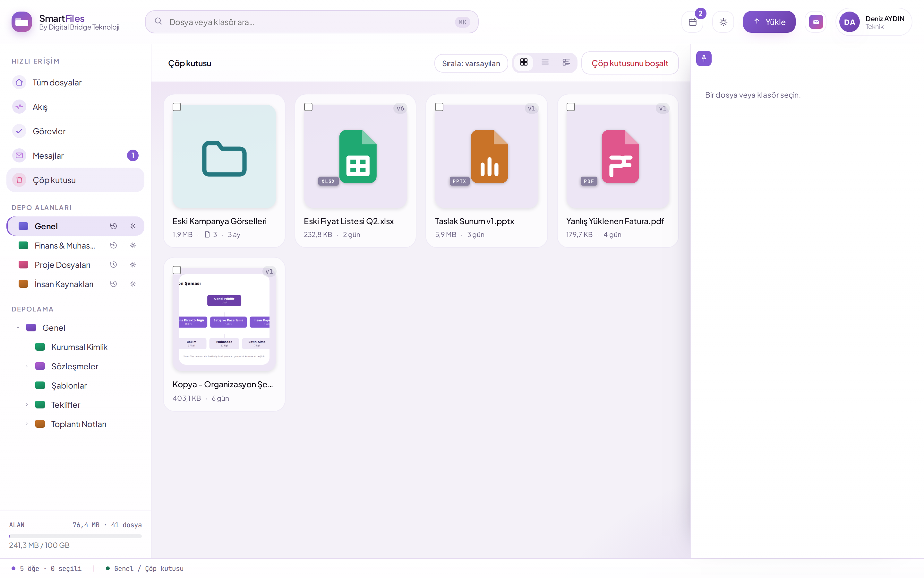Screen dimensions: 924x578
Task: Go to Tüm dosyalar
Action: (x=75, y=83)
